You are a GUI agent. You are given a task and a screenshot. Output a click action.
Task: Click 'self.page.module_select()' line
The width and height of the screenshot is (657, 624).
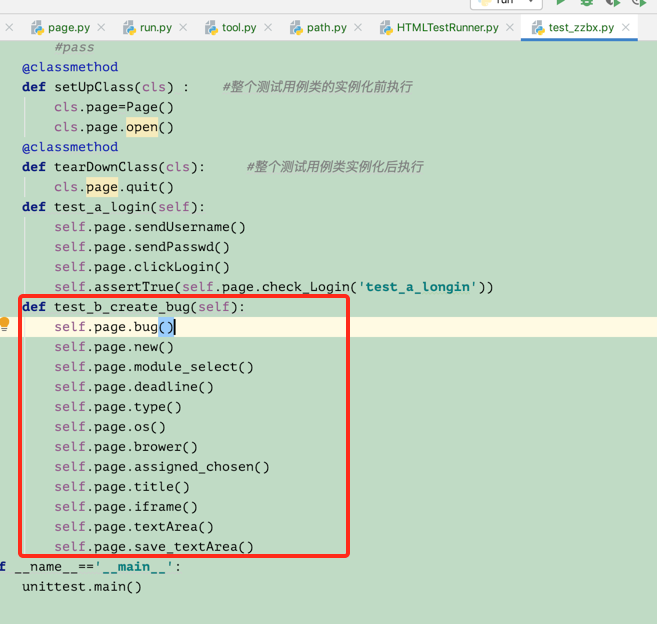point(154,367)
